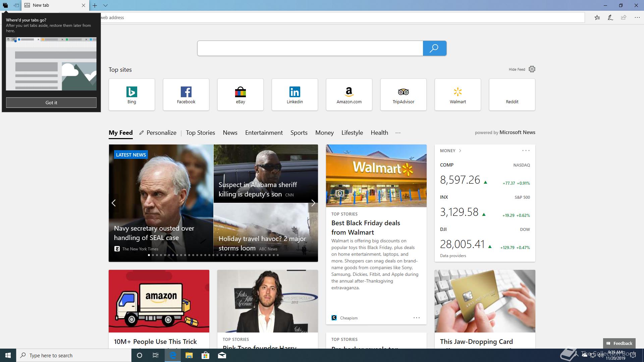Switch to the Money tab

[324, 133]
